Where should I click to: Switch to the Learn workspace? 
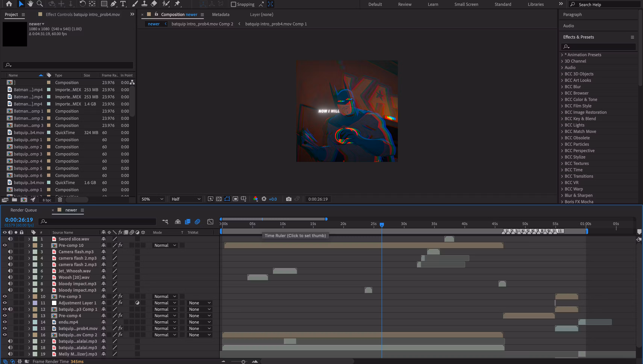coord(433,4)
